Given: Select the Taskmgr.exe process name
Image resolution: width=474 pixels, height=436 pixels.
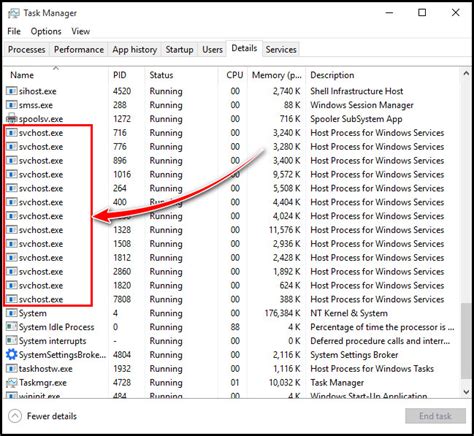Looking at the screenshot, I should pyautogui.click(x=43, y=383).
